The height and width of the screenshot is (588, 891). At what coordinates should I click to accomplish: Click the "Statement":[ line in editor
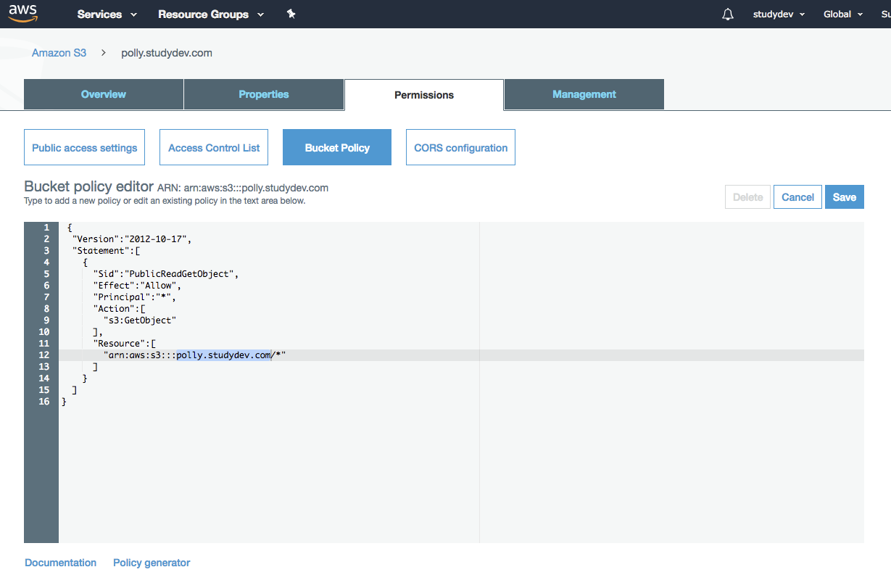pyautogui.click(x=106, y=251)
